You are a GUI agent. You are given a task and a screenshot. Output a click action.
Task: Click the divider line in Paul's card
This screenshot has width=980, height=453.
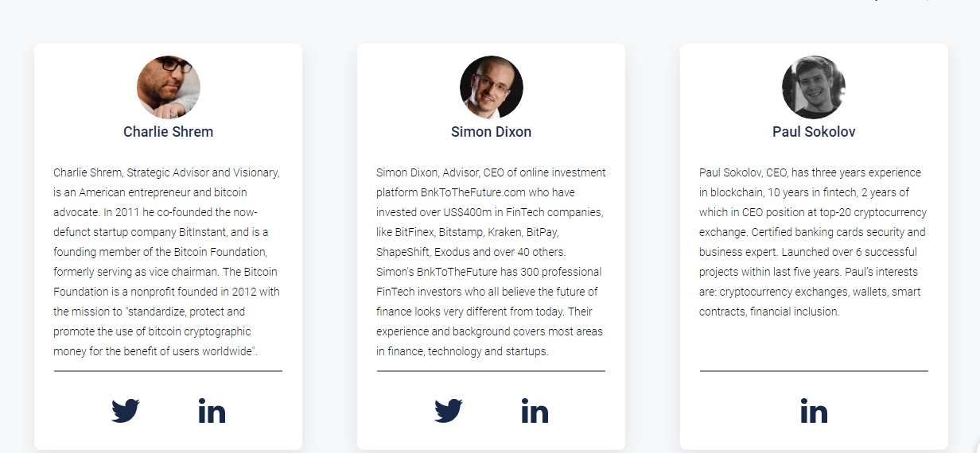814,370
